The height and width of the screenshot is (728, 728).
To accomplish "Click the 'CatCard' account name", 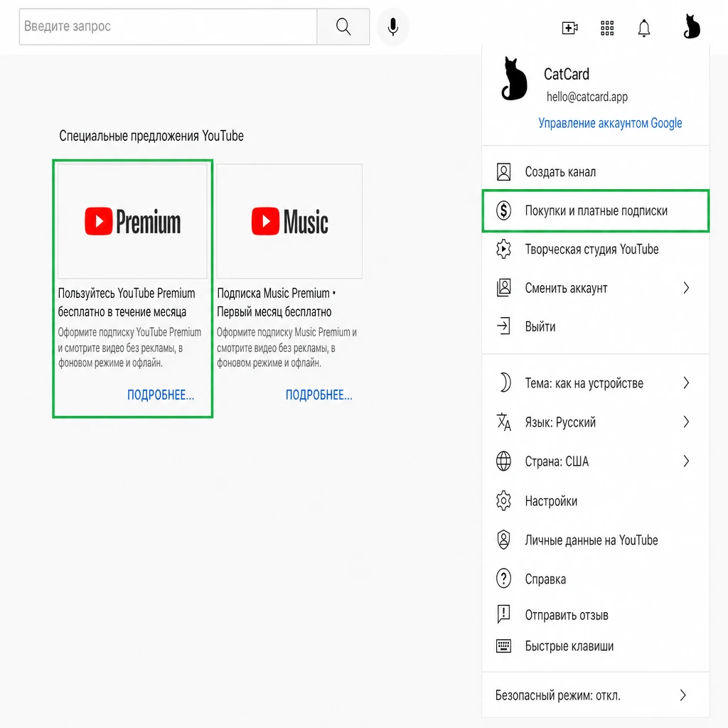I will [x=567, y=74].
